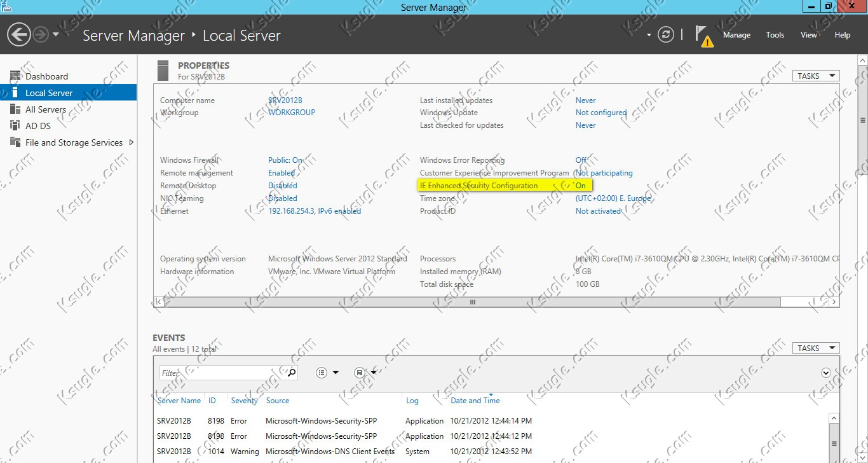Click the Filter search magnifier icon

(x=291, y=373)
